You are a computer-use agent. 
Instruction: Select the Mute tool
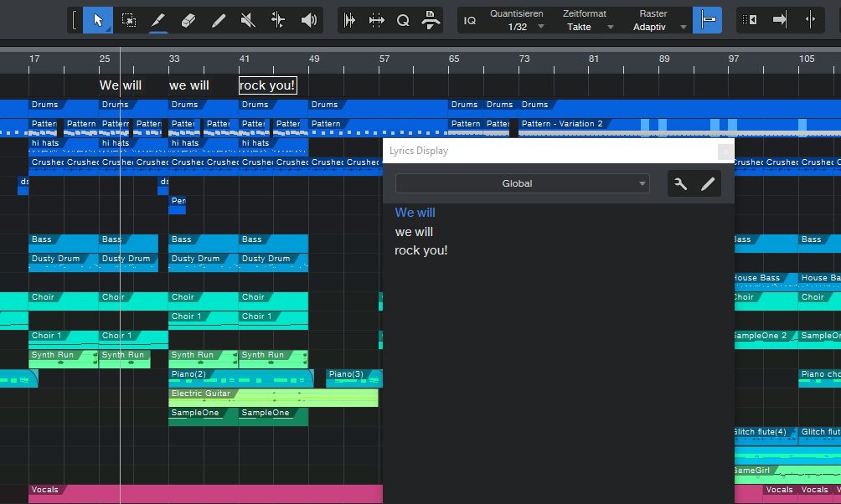tap(247, 18)
